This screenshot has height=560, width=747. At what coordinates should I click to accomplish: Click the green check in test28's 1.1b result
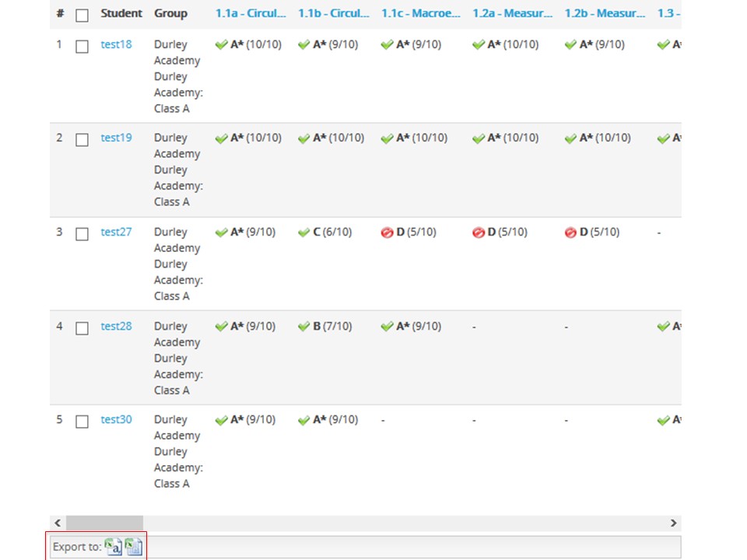304,327
